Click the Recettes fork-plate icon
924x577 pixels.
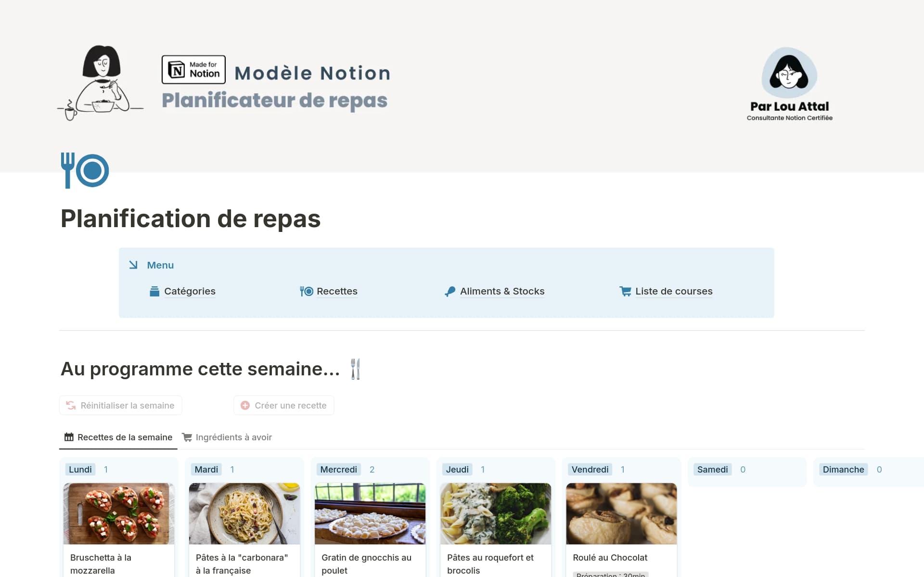[306, 291]
